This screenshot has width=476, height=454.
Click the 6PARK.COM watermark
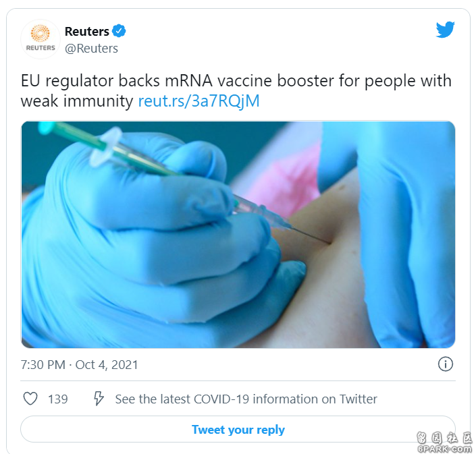click(444, 449)
